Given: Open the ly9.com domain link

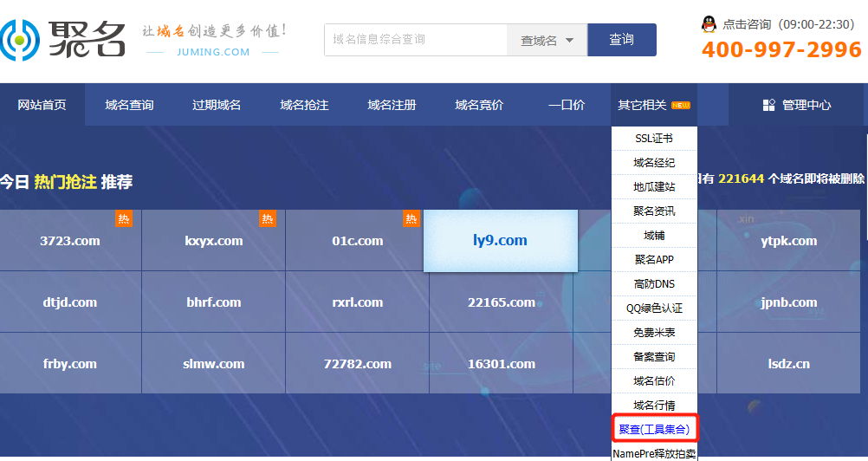Looking at the screenshot, I should 500,241.
